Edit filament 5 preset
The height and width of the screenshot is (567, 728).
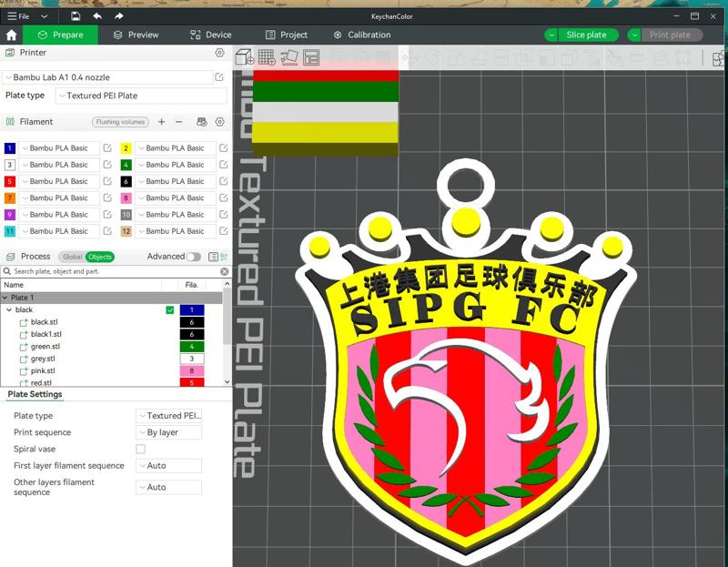107,181
